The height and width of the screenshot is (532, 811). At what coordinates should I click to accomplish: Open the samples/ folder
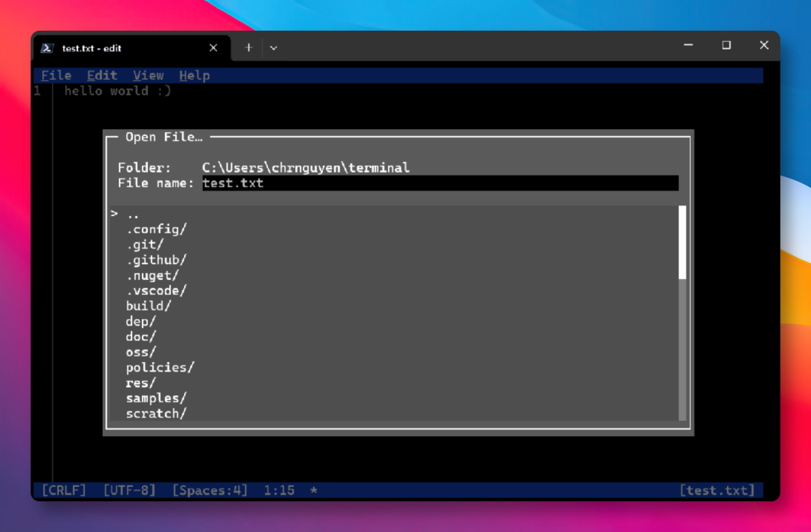(394, 398)
